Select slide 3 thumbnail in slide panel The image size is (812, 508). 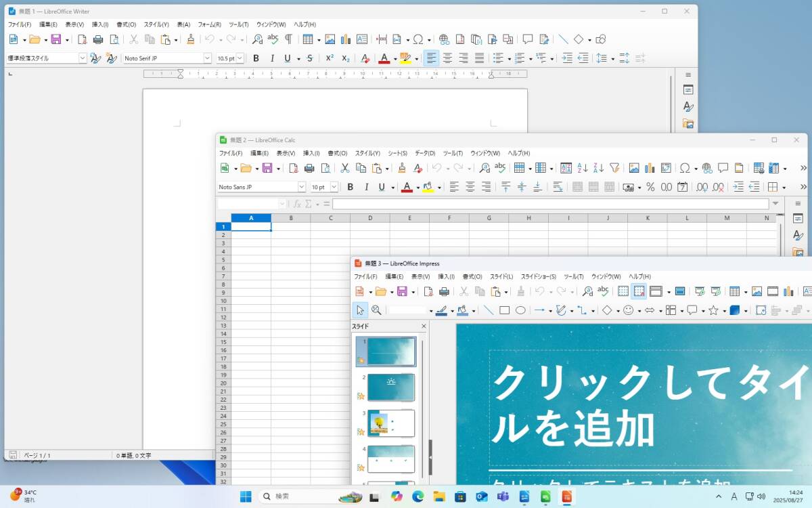(x=390, y=423)
